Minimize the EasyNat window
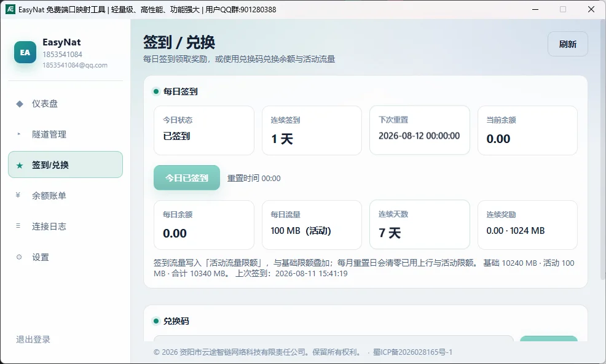The height and width of the screenshot is (364, 606). click(x=535, y=9)
